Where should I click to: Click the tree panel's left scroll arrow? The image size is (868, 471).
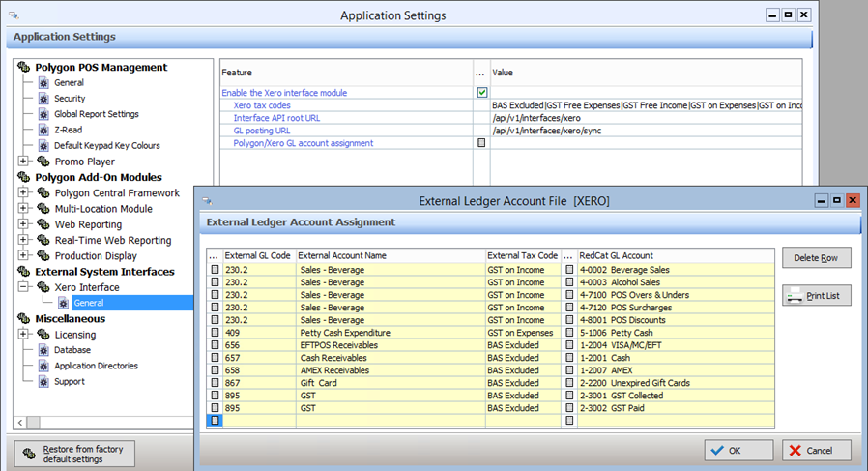[20, 423]
